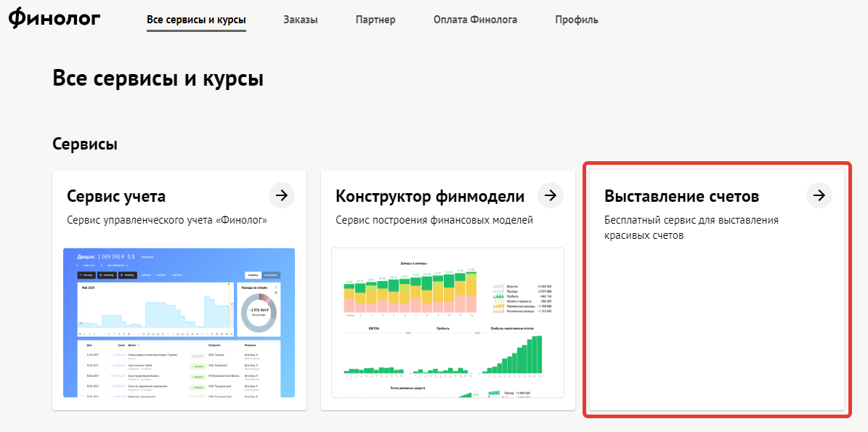The height and width of the screenshot is (432, 868).
Task: Click the page heading Все сервисы и курсы
Action: (158, 78)
